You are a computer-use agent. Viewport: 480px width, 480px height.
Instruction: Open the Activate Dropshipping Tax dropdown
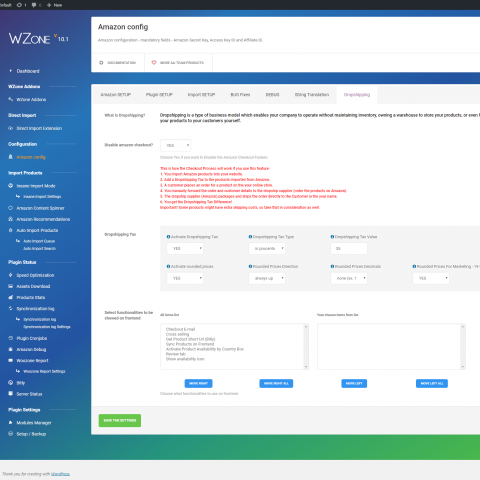(x=185, y=248)
